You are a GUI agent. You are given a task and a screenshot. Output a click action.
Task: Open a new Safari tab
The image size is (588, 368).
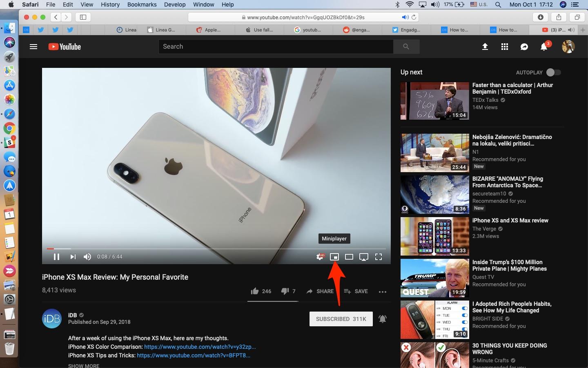[583, 30]
